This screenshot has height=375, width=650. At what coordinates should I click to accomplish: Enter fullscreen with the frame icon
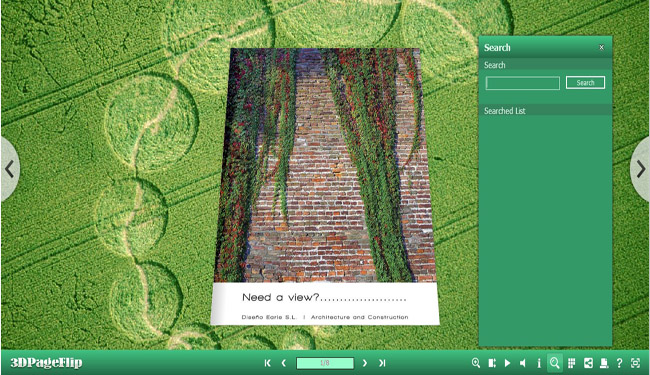click(x=635, y=363)
